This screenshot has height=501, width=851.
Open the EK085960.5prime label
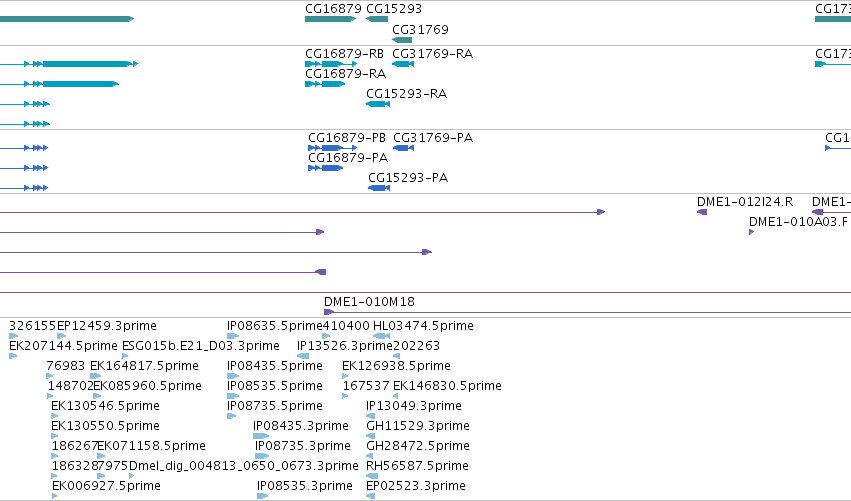[x=148, y=386]
